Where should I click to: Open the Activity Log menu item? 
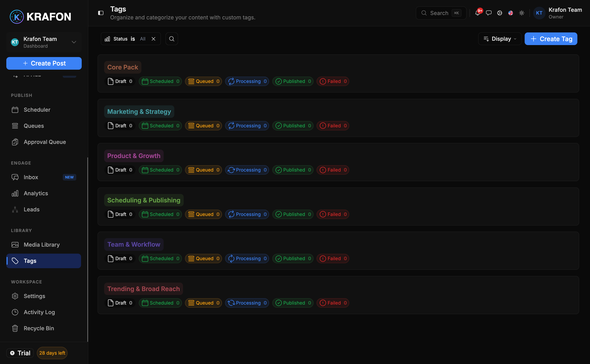click(x=44, y=312)
